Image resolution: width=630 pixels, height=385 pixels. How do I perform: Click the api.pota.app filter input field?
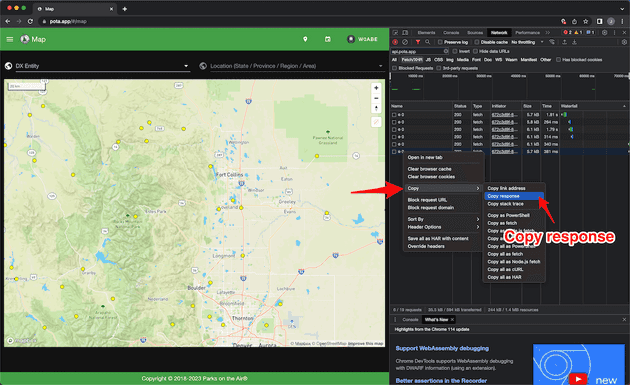coord(419,51)
